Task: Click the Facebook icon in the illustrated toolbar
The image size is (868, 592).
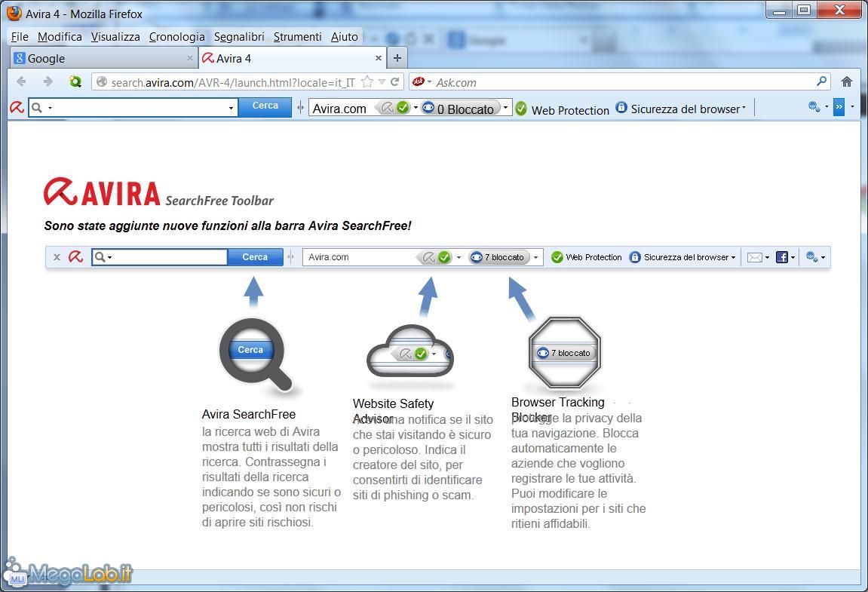Action: click(781, 257)
